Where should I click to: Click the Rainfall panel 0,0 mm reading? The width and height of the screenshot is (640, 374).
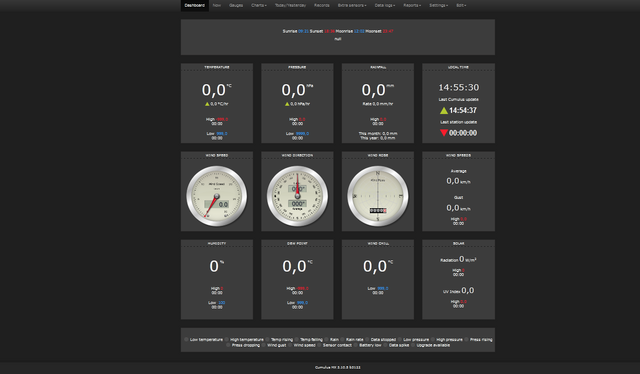click(378, 90)
